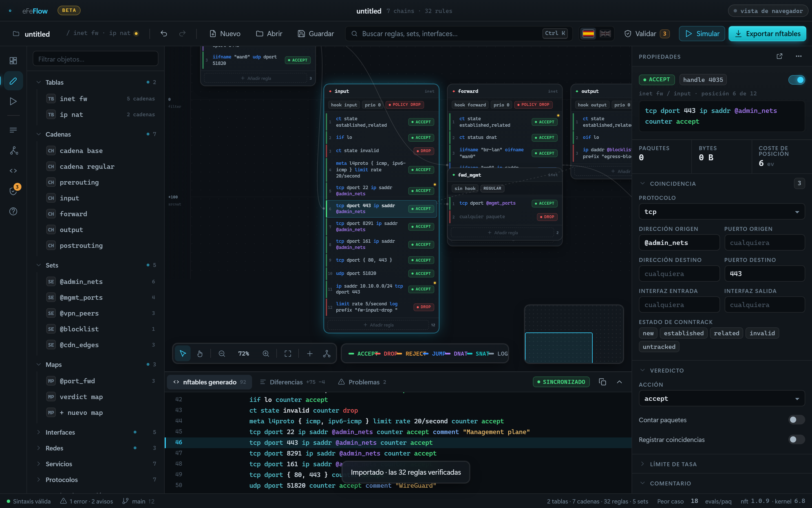Click the Puerto destino 443 field

pos(764,273)
